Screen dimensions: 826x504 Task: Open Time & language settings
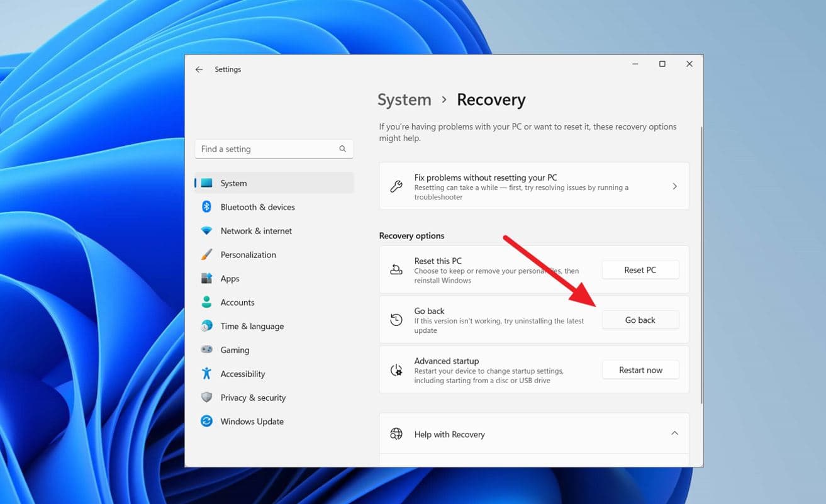pyautogui.click(x=274, y=326)
